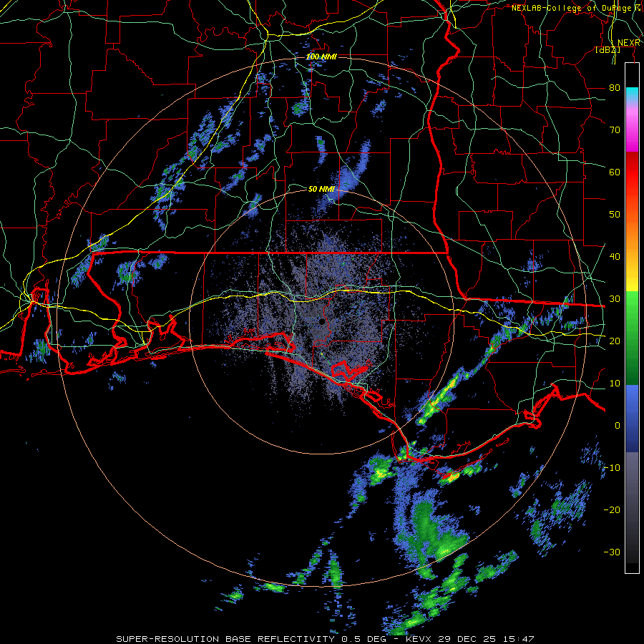Select the -30 value on the dBZ scale
The width and height of the screenshot is (644, 644).
(612, 552)
